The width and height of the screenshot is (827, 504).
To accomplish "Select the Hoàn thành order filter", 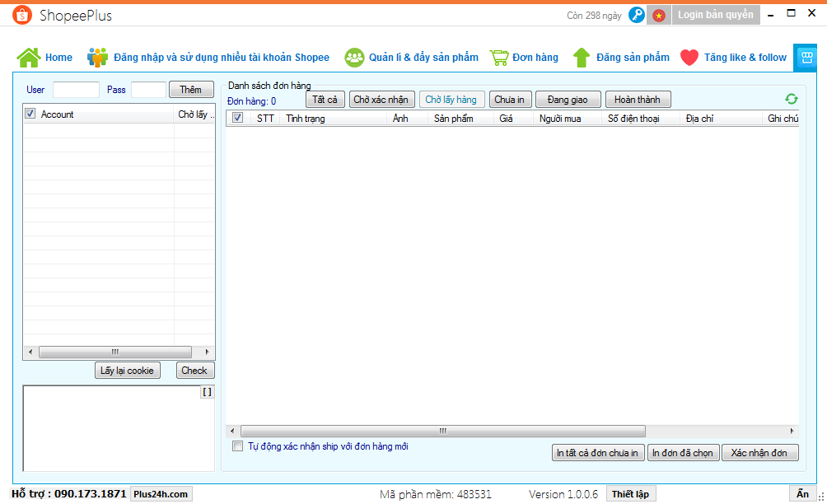I will click(638, 100).
